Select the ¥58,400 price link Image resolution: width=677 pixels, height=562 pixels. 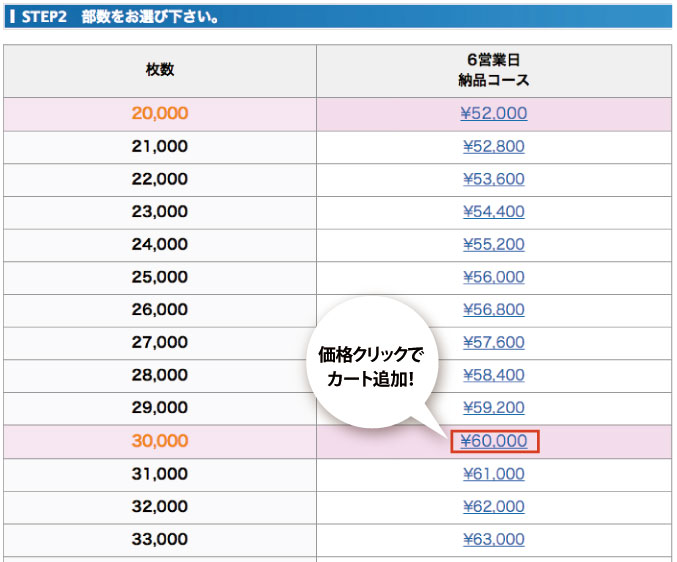pos(494,375)
